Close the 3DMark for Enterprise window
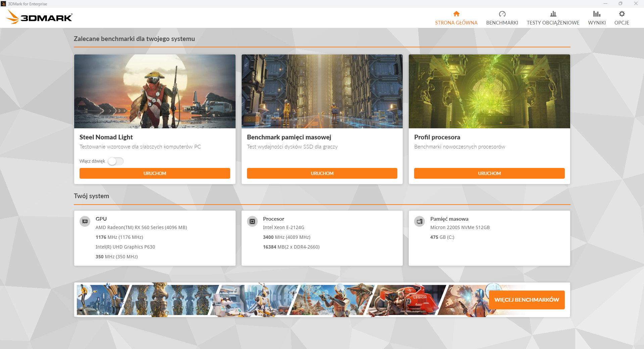644x349 pixels. pyautogui.click(x=636, y=4)
